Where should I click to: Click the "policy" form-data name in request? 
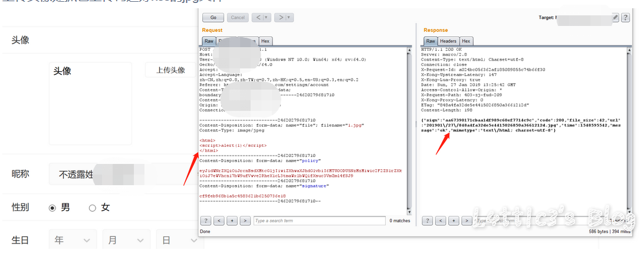pos(310,160)
